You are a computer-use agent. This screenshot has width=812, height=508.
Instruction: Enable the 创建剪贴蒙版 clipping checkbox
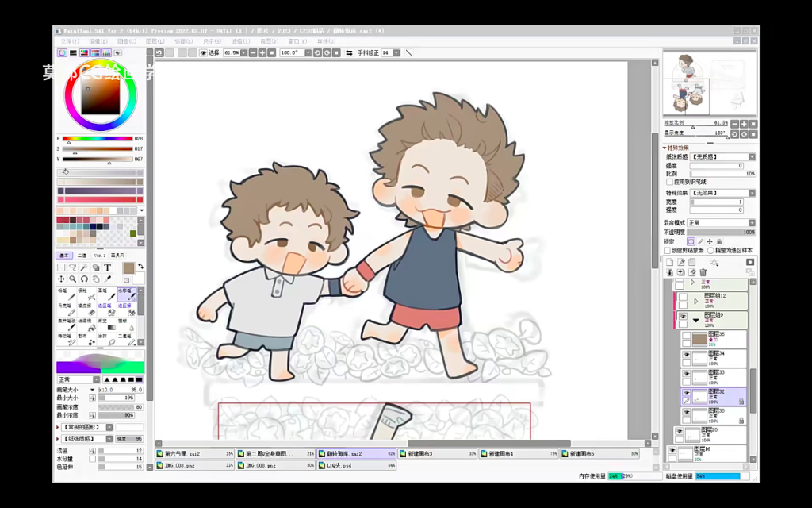(668, 250)
